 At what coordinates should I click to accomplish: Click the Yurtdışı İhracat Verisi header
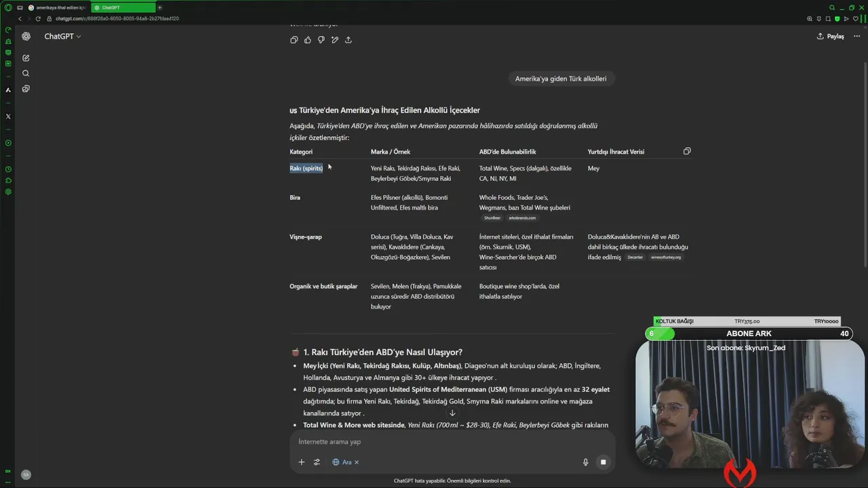pos(616,152)
